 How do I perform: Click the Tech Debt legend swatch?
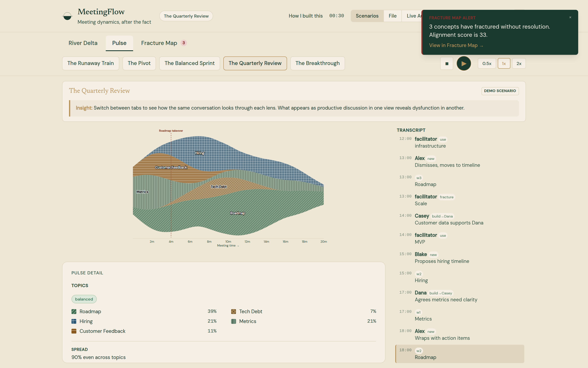coord(234,312)
